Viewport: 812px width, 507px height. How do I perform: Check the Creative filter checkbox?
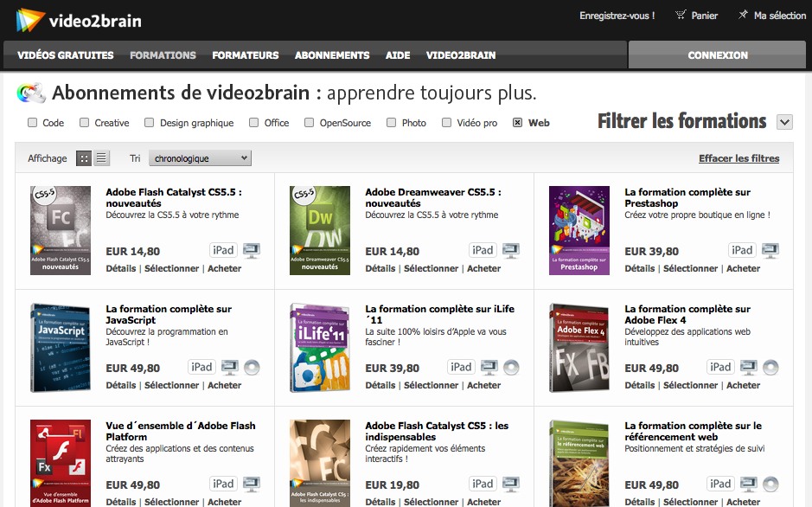85,123
